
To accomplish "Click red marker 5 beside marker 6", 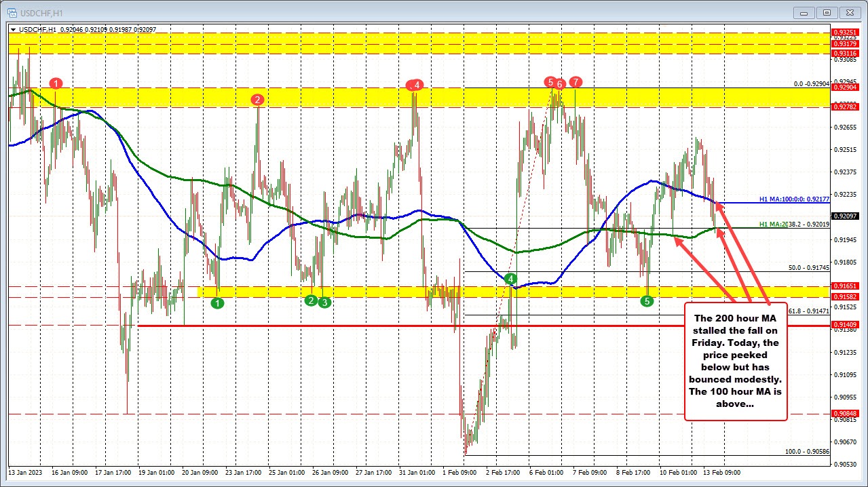I will point(549,81).
